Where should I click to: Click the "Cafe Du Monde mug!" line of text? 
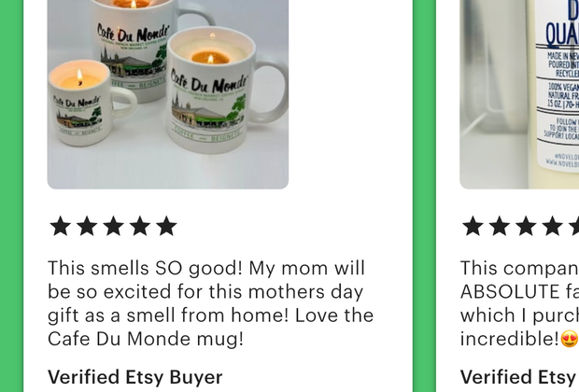(146, 339)
